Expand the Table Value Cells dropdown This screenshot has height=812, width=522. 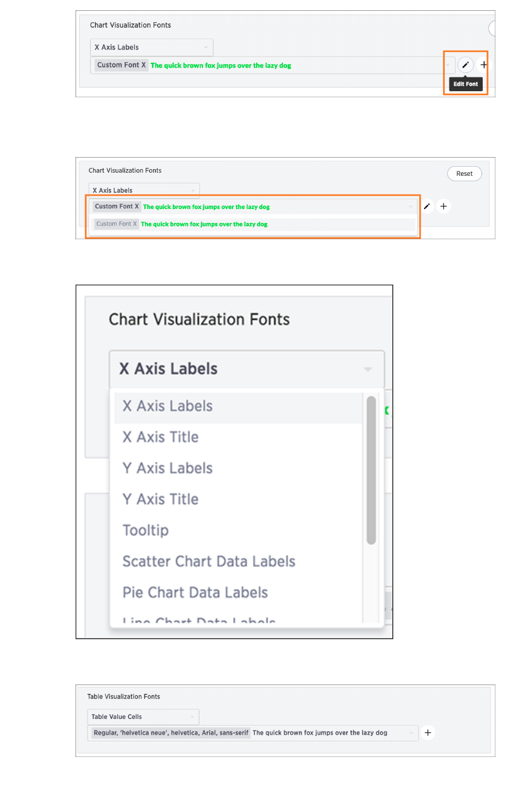(143, 717)
